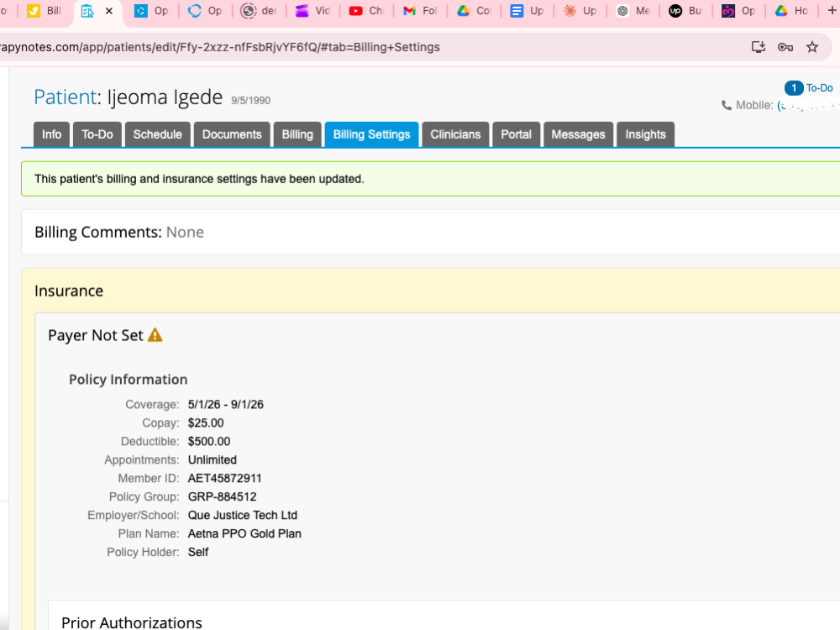Click the Prior Authorizations heading
Viewport: 840px width, 630px height.
click(x=132, y=622)
